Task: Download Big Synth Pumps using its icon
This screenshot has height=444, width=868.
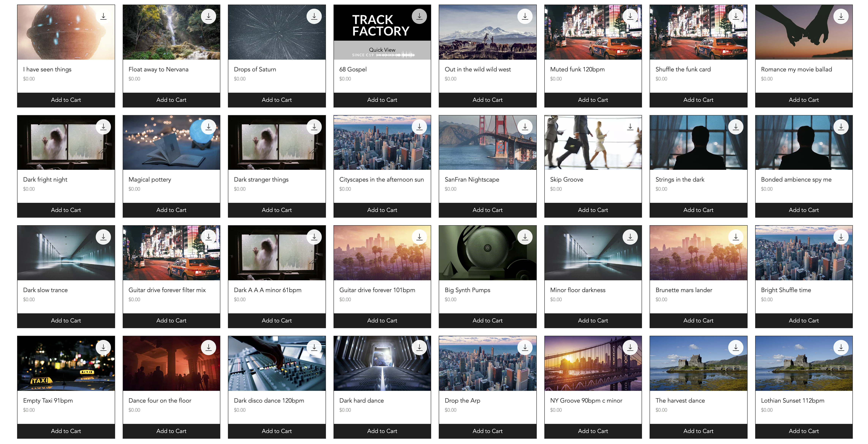Action: pyautogui.click(x=525, y=237)
